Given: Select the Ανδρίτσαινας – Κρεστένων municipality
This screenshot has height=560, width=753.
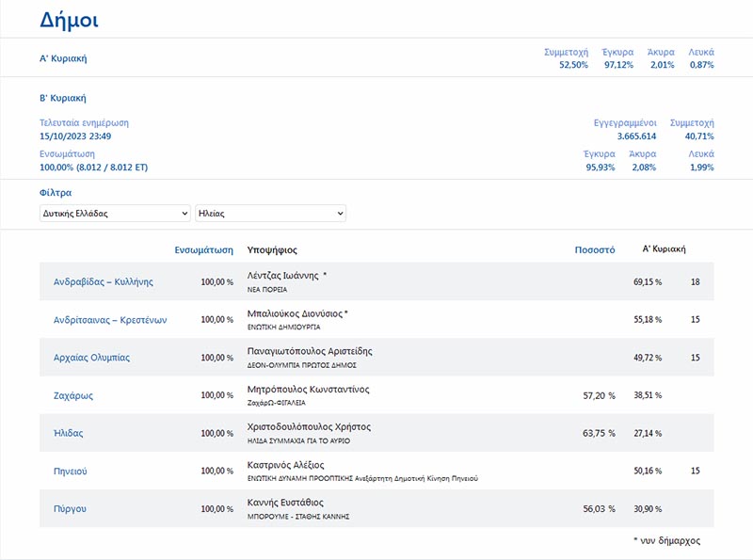Looking at the screenshot, I should (x=110, y=320).
